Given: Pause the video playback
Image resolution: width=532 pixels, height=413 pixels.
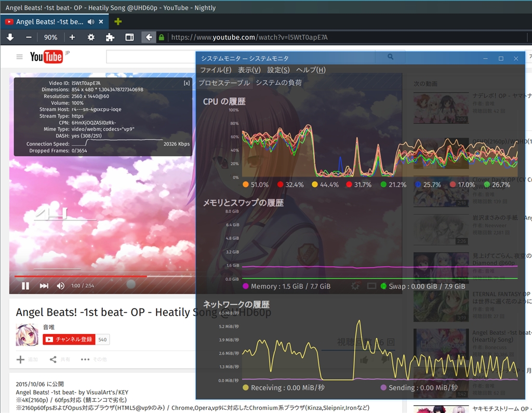Looking at the screenshot, I should point(25,286).
